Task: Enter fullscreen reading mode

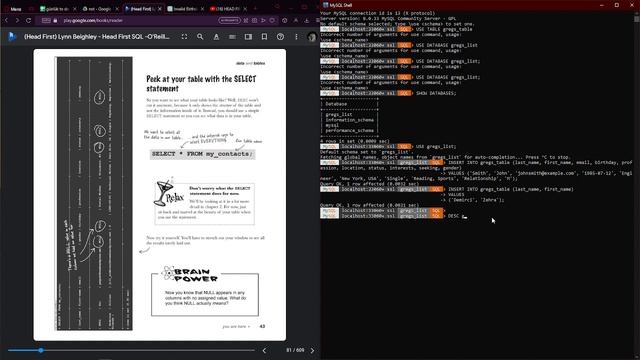Action: [x=184, y=37]
